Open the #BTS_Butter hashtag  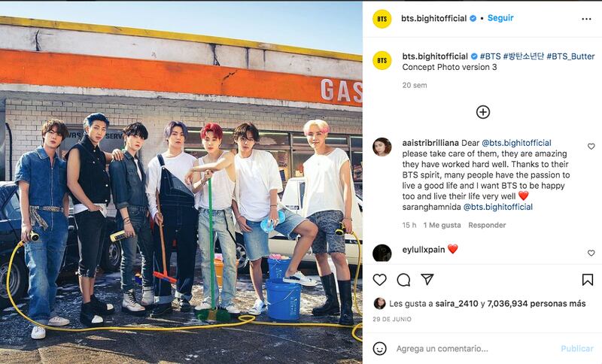tap(570, 56)
